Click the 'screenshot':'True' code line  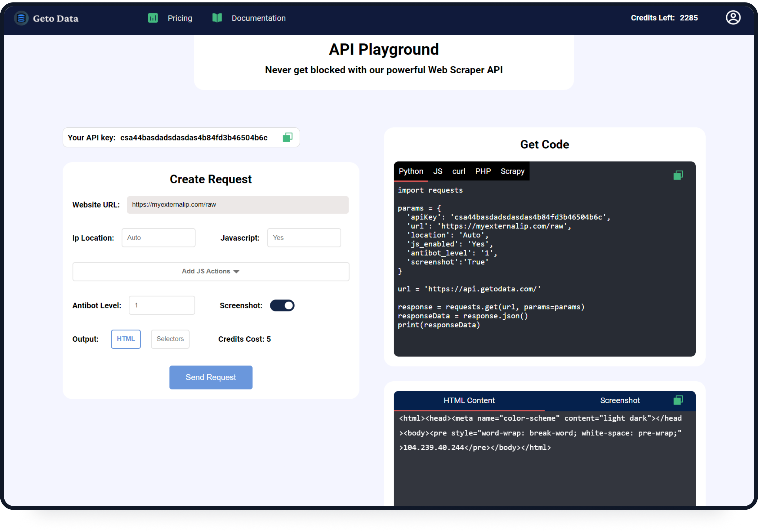point(448,262)
